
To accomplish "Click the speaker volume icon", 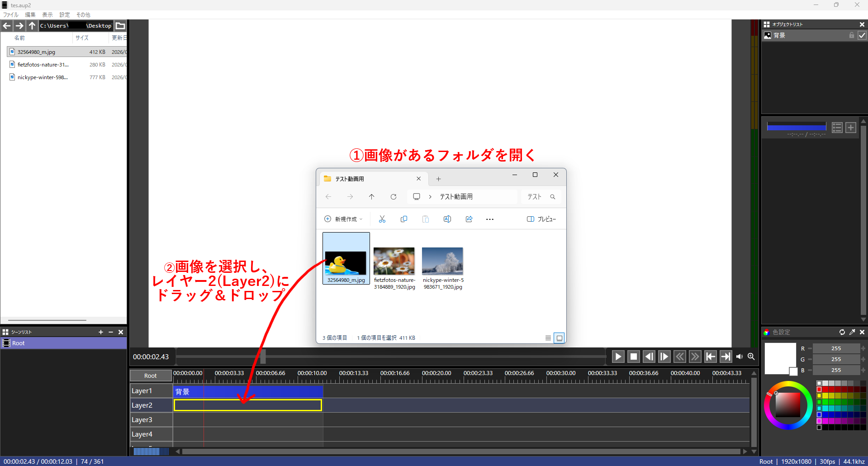I will [739, 357].
